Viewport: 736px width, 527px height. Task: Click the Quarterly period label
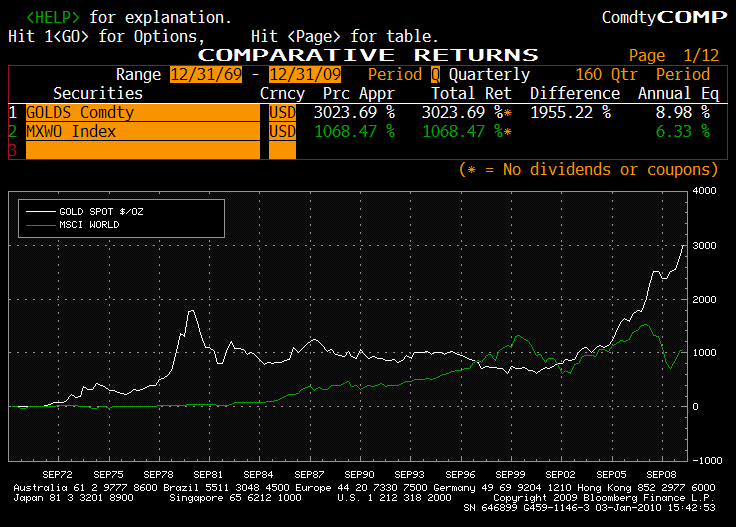pyautogui.click(x=489, y=75)
